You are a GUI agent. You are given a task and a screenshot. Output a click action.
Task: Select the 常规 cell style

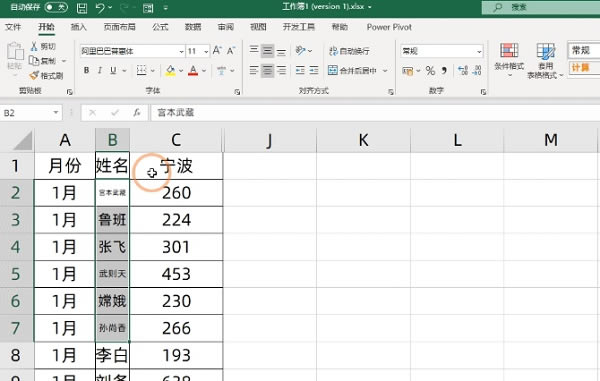[x=584, y=50]
